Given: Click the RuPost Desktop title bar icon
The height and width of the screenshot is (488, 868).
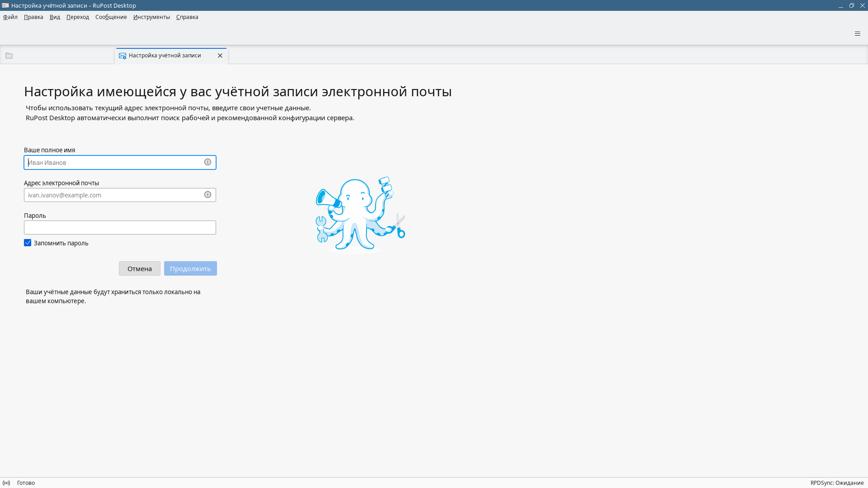Looking at the screenshot, I should [x=5, y=5].
